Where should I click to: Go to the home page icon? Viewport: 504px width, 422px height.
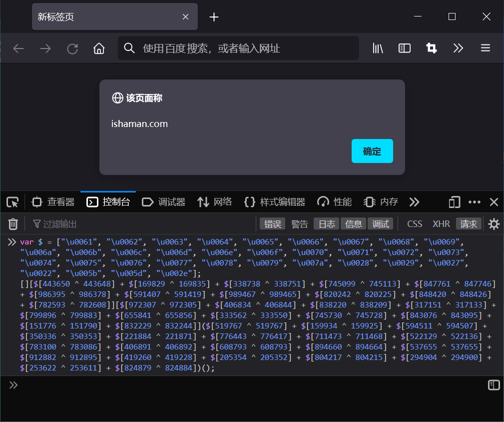click(x=99, y=48)
